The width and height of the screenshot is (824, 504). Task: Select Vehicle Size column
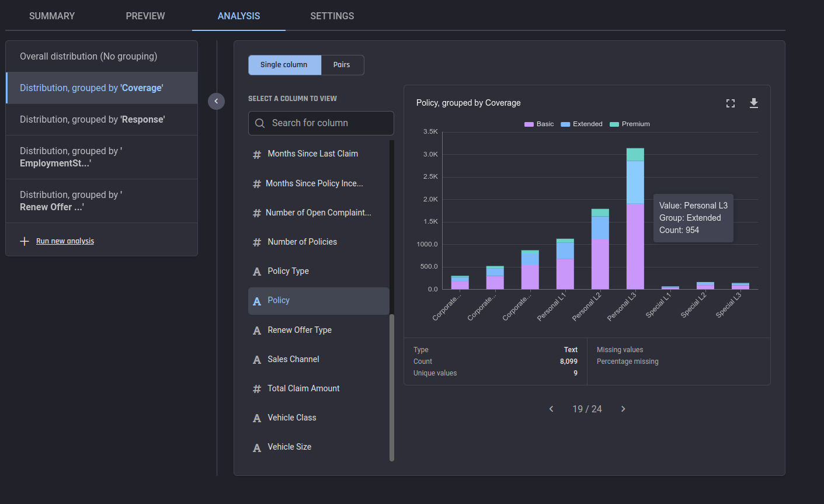point(318,447)
